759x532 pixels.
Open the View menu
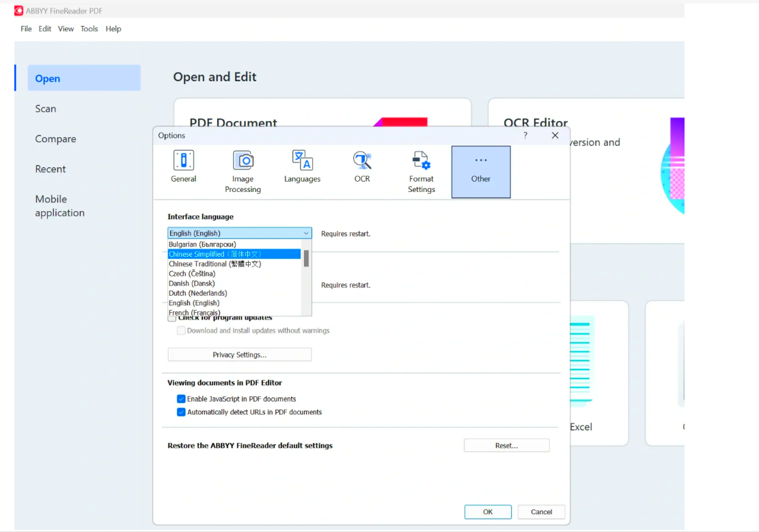[66, 29]
